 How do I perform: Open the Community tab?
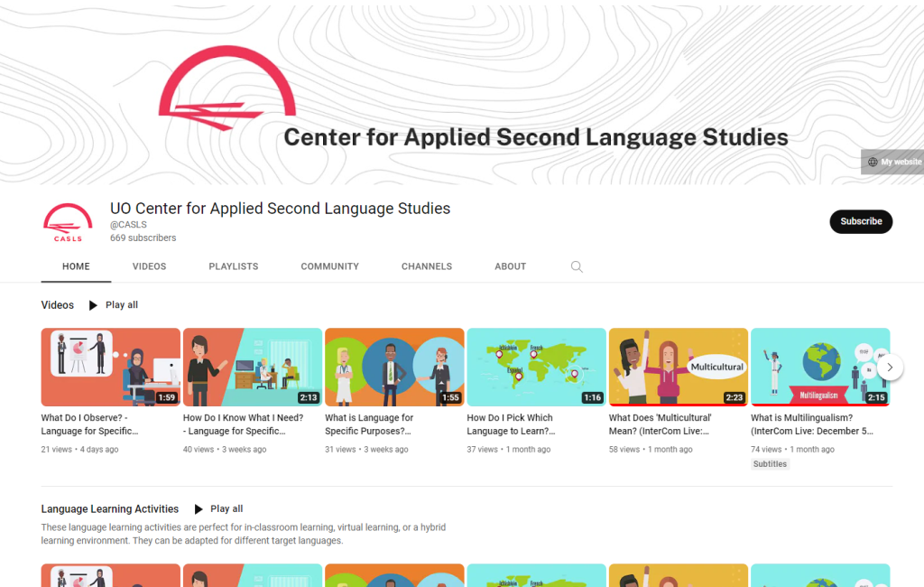(330, 266)
